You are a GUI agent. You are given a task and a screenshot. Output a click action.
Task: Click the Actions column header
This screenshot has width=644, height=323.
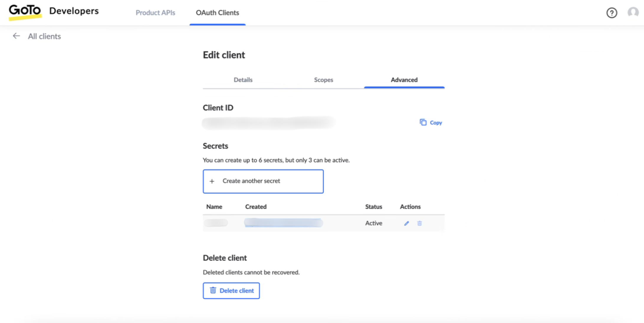pyautogui.click(x=410, y=207)
